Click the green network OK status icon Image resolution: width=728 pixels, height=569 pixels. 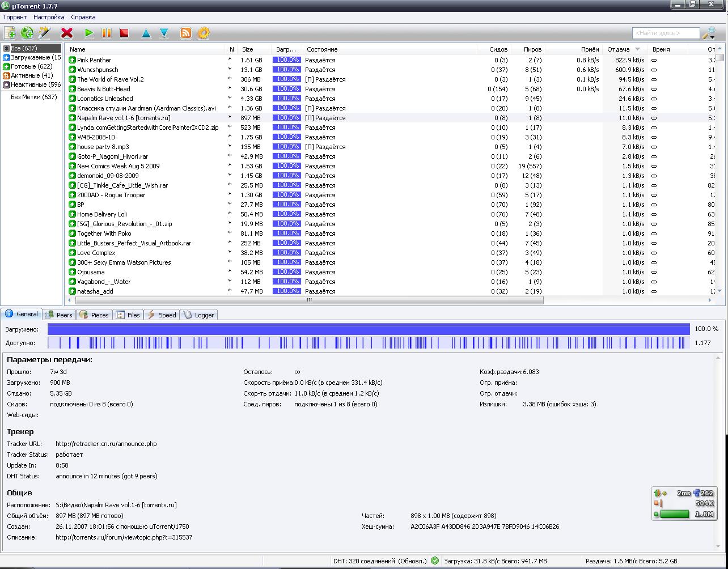(435, 561)
